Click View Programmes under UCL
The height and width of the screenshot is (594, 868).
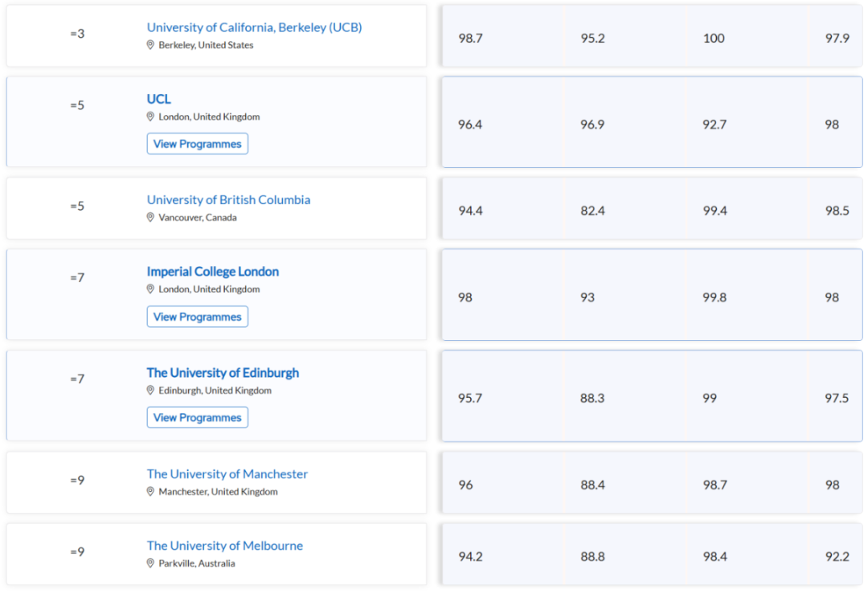click(x=198, y=144)
